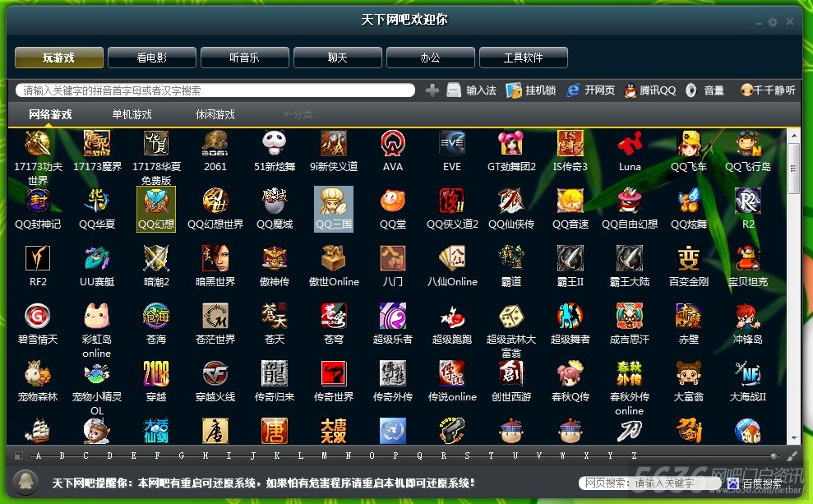Open the 聊天 tab
813x504 pixels.
(338, 58)
